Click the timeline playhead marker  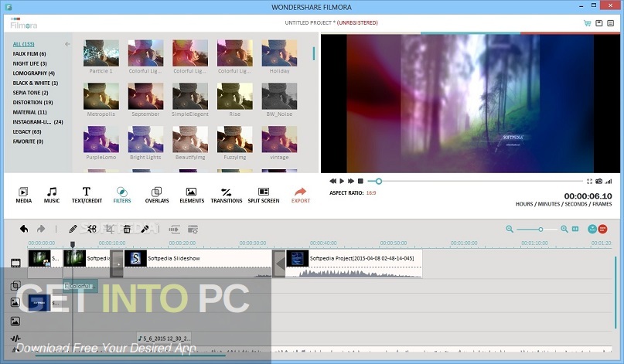[73, 244]
